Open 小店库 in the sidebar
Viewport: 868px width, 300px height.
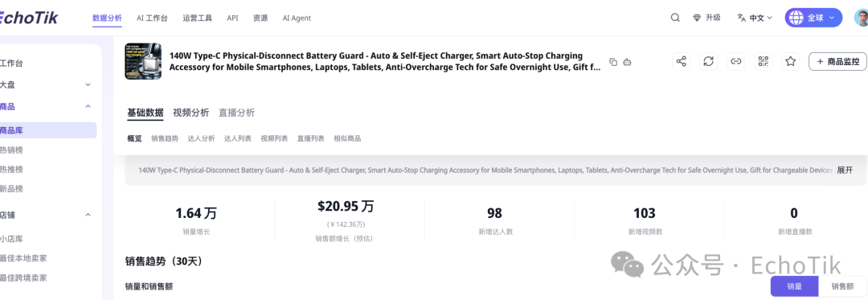[x=11, y=239]
